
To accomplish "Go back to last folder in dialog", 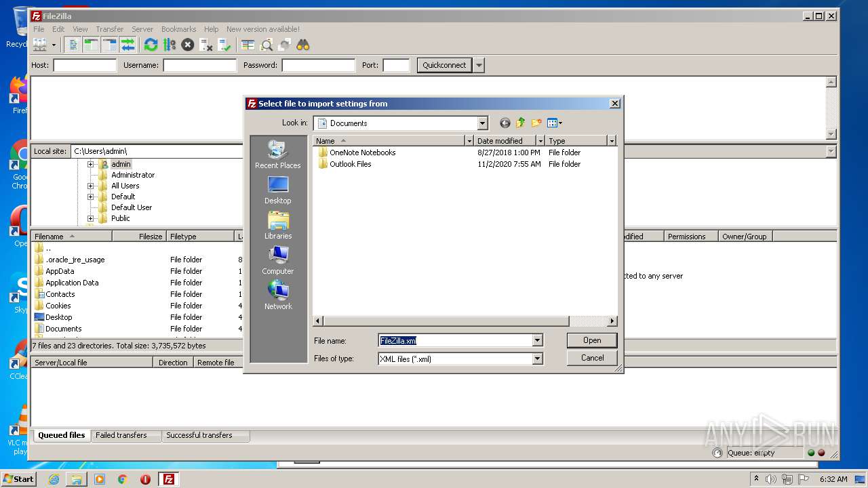I will pos(505,123).
